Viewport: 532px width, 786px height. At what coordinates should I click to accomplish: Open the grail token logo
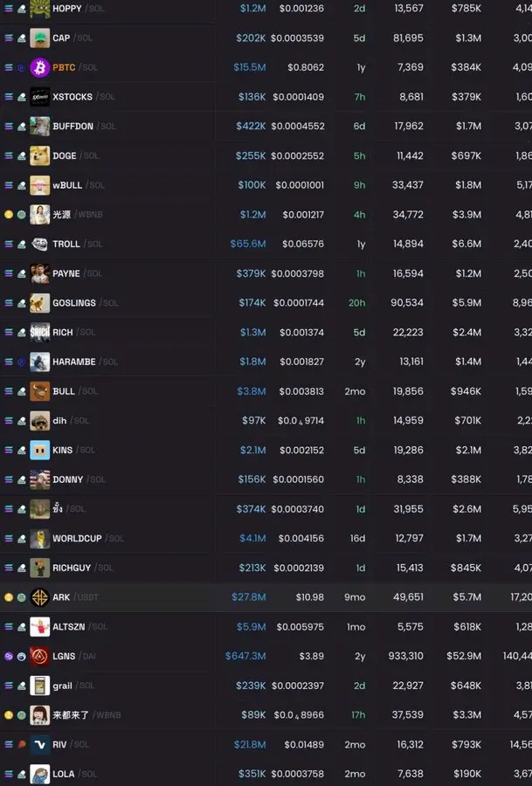pos(39,686)
